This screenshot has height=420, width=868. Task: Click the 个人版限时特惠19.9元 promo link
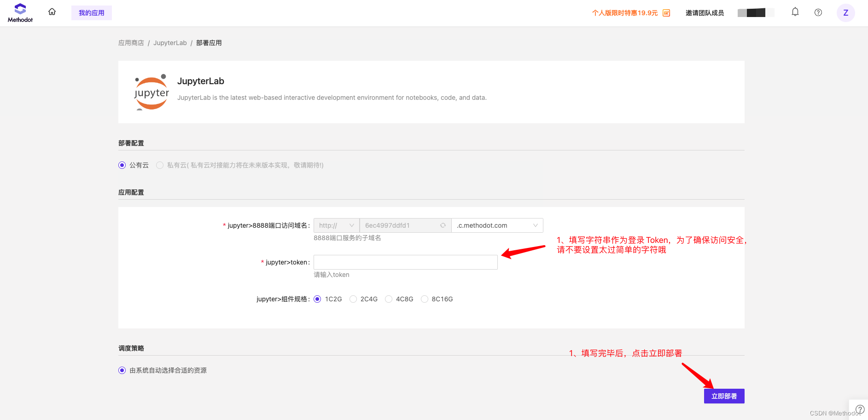[625, 13]
